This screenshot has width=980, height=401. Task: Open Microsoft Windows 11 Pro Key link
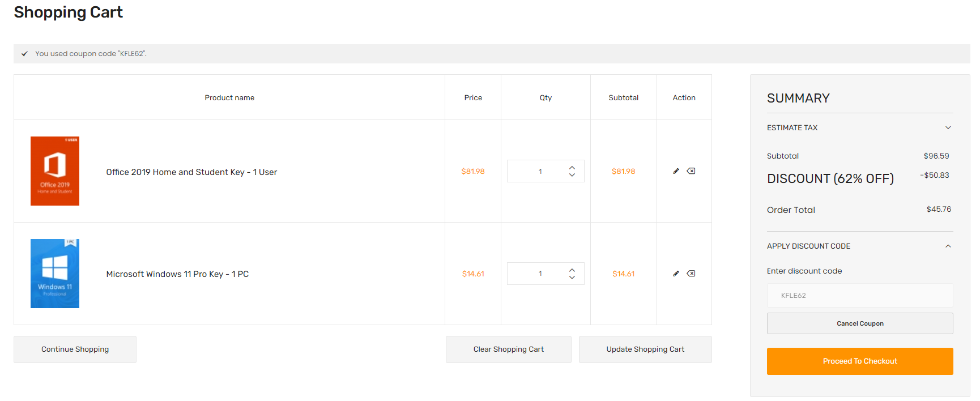coord(177,274)
